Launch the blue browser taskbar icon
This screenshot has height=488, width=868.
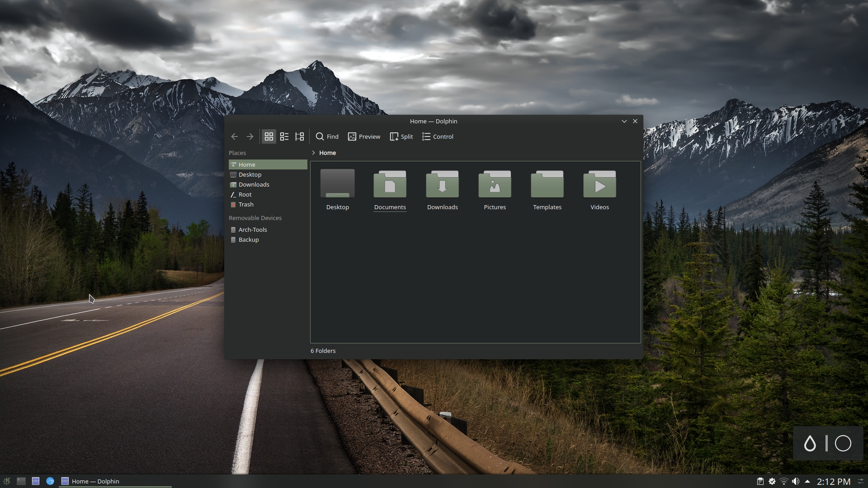[50, 481]
